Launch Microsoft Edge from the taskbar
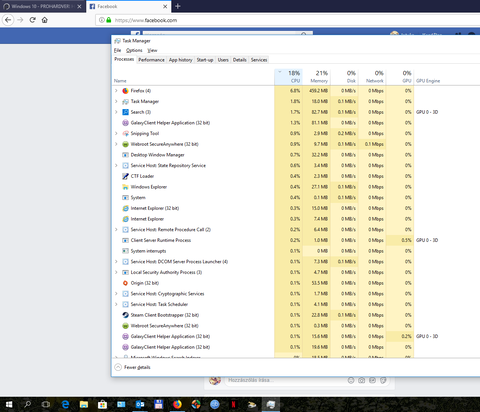The height and width of the screenshot is (412, 480). [65, 404]
